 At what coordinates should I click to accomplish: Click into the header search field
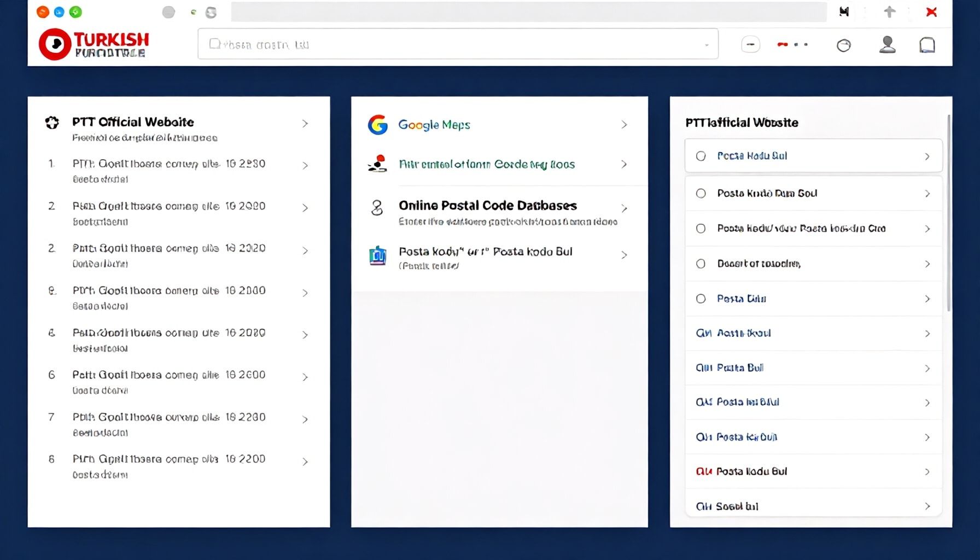coord(458,44)
